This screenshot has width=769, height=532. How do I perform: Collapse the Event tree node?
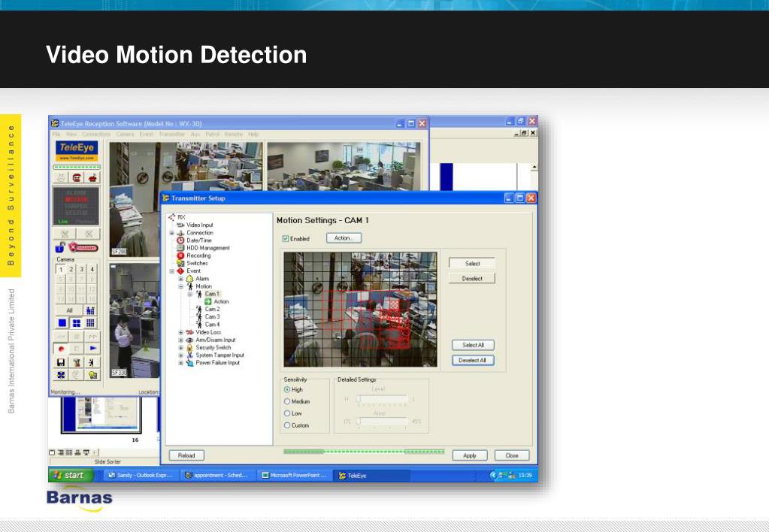172,271
